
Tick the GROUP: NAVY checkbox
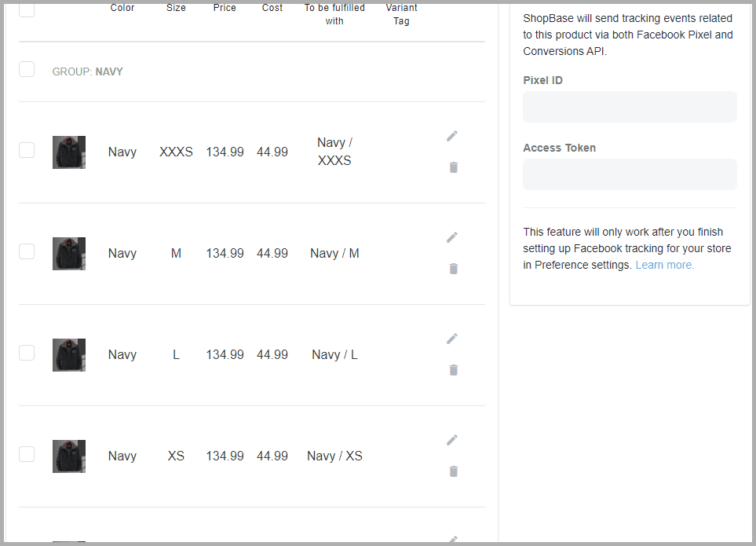(27, 69)
